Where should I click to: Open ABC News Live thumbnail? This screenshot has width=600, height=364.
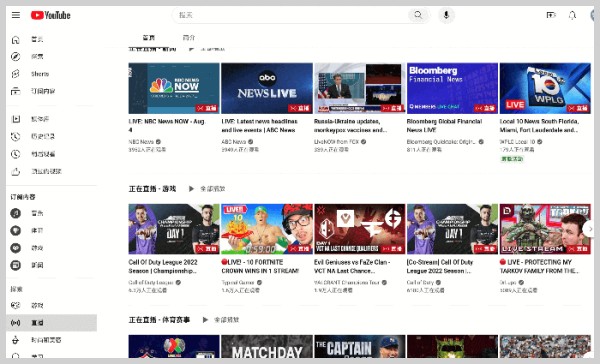(267, 88)
